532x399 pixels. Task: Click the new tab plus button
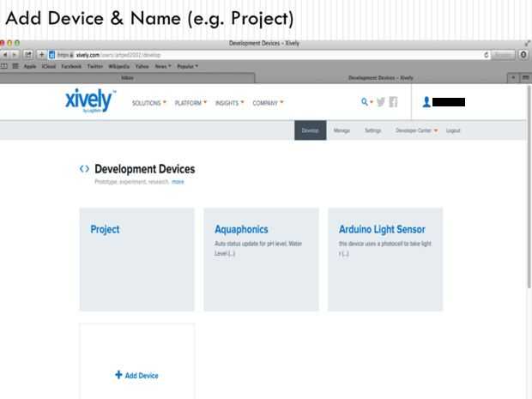pos(513,78)
